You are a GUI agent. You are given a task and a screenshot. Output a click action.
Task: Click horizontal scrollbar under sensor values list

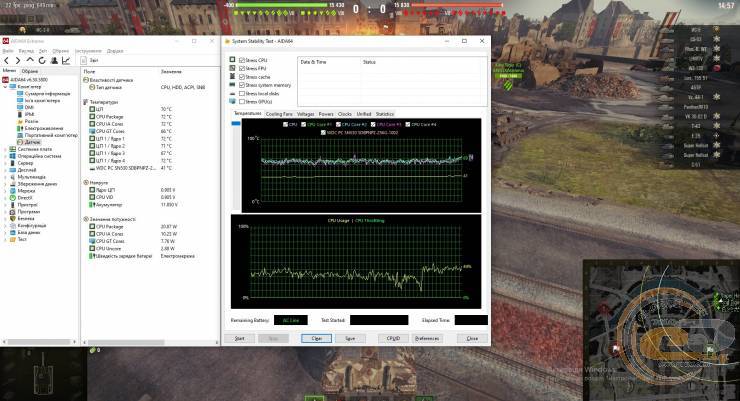tap(126, 342)
